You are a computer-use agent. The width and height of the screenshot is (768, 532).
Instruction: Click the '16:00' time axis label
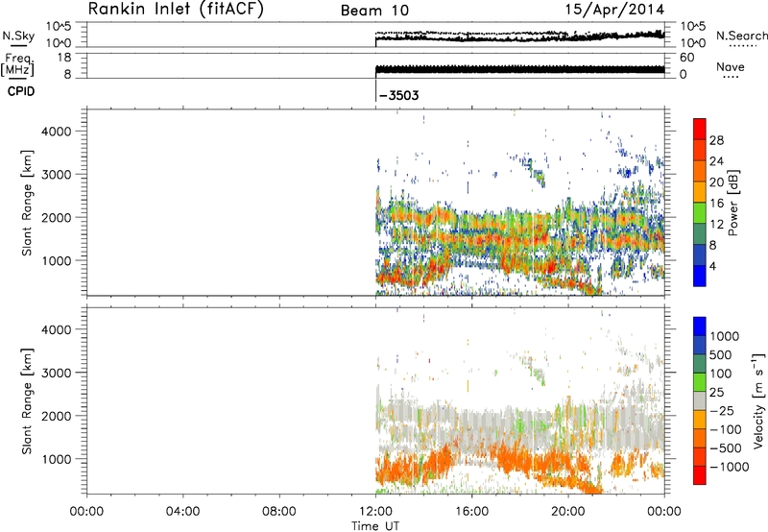(471, 512)
